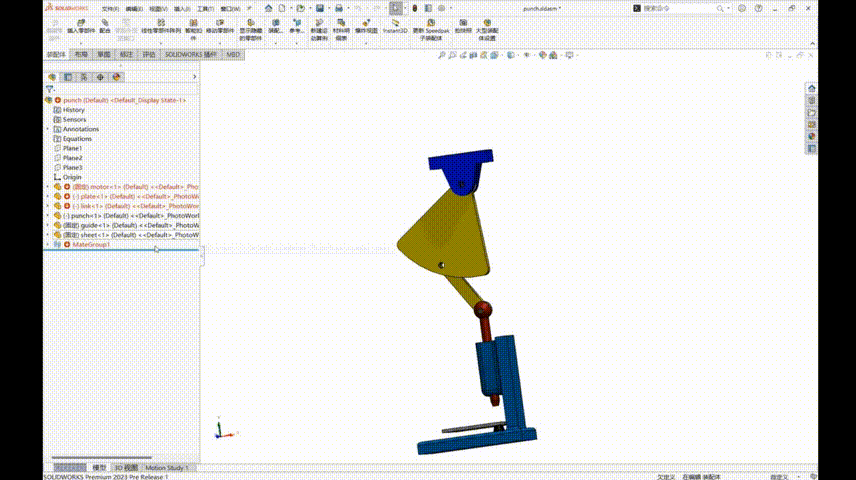
Task: Open the FeatureManager design tree tab icon
Action: point(52,76)
